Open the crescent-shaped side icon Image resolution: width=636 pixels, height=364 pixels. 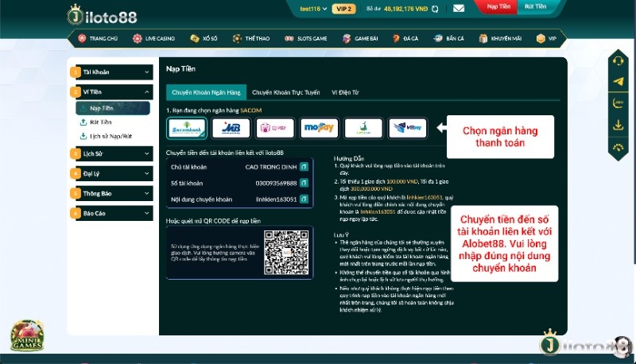point(619,103)
